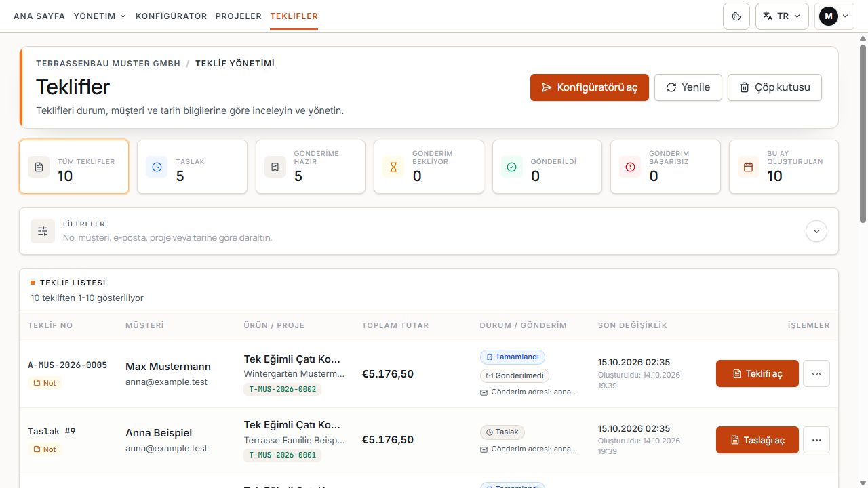This screenshot has width=868, height=488.
Task: Open more actions for the A-MUS-2026-0005 row
Action: (816, 373)
